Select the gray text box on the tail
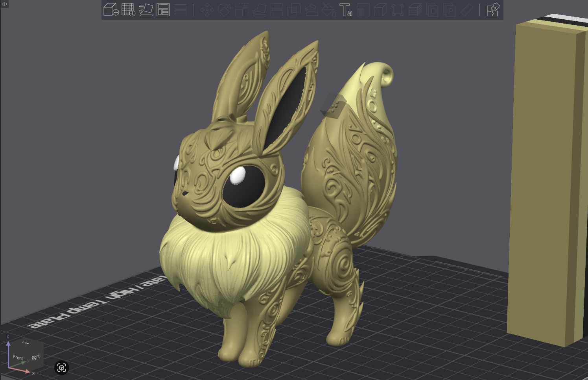Image resolution: width=588 pixels, height=380 pixels. pyautogui.click(x=334, y=106)
